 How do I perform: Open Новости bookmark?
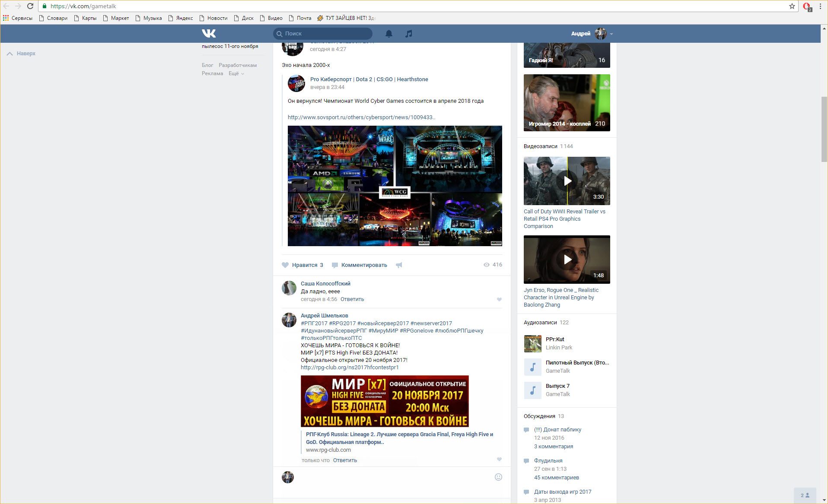pos(213,18)
